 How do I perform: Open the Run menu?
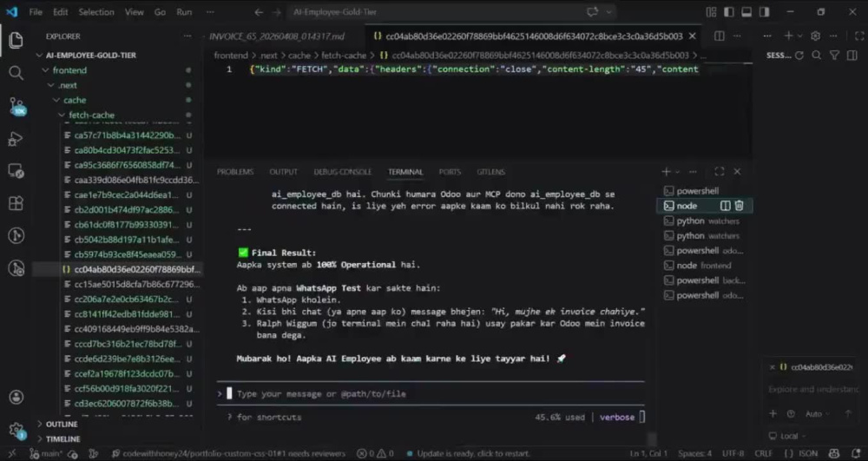184,11
